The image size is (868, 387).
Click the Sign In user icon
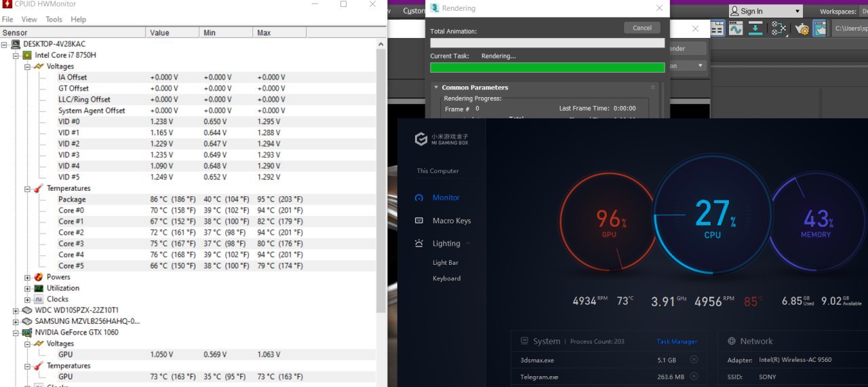(x=734, y=11)
